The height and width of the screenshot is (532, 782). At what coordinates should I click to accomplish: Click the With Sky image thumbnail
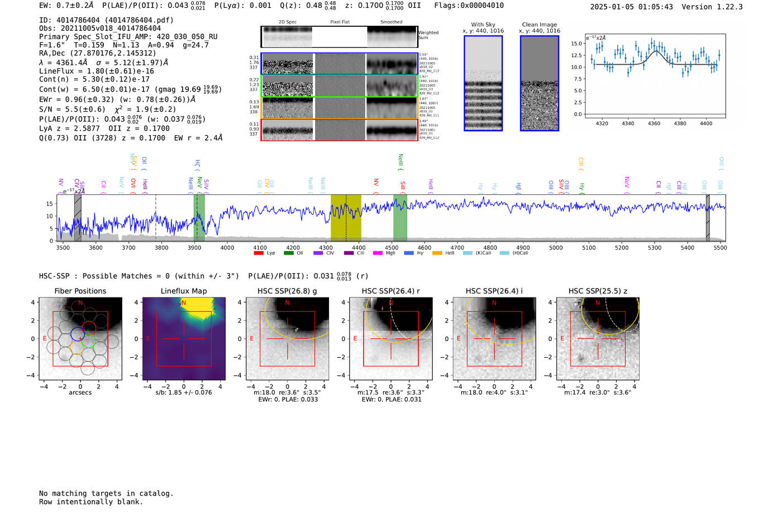click(x=483, y=83)
